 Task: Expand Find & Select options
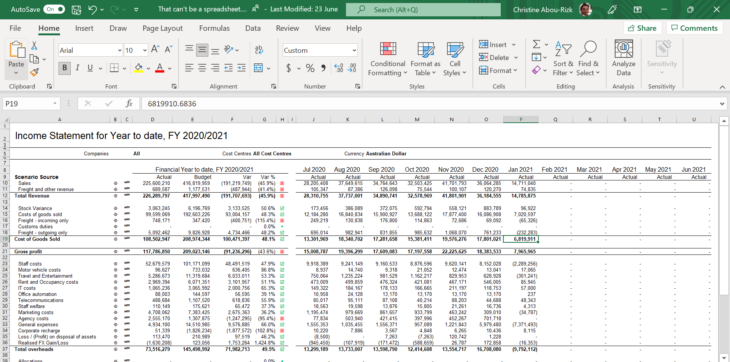588,58
